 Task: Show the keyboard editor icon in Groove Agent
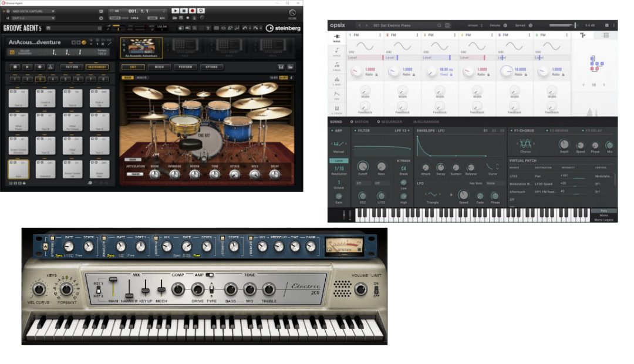281,67
